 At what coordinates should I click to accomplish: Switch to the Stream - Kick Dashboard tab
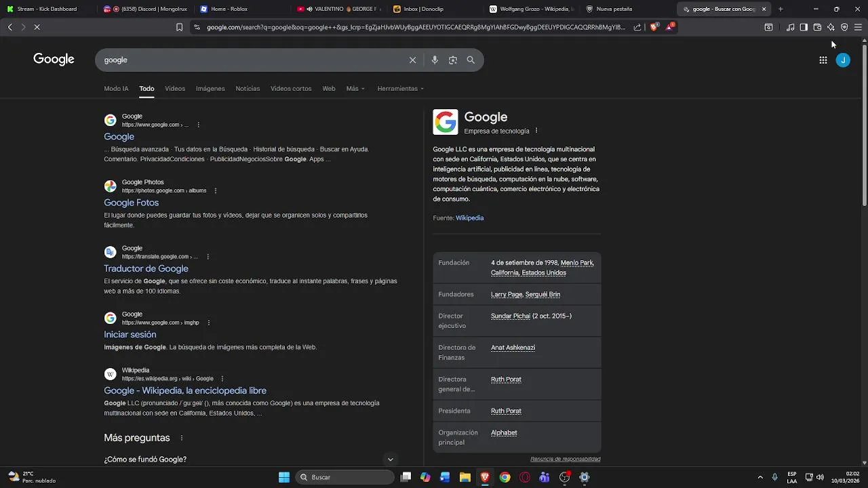tap(47, 9)
